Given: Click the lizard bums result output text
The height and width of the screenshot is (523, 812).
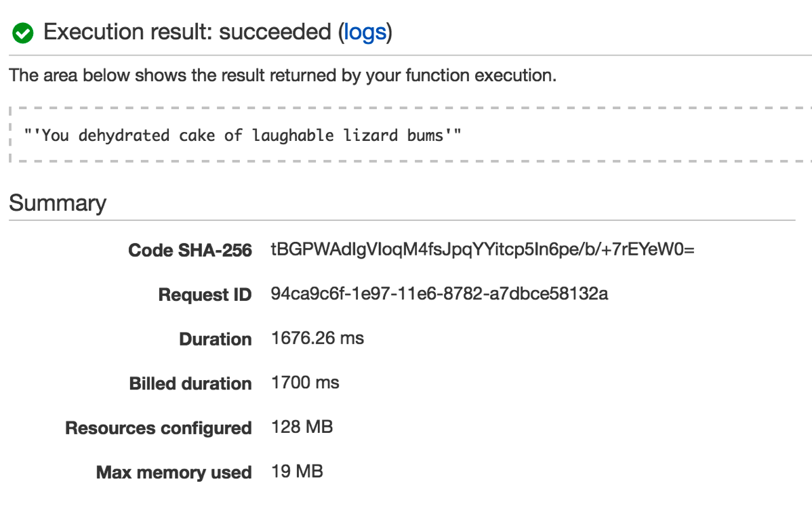Looking at the screenshot, I should point(242,135).
